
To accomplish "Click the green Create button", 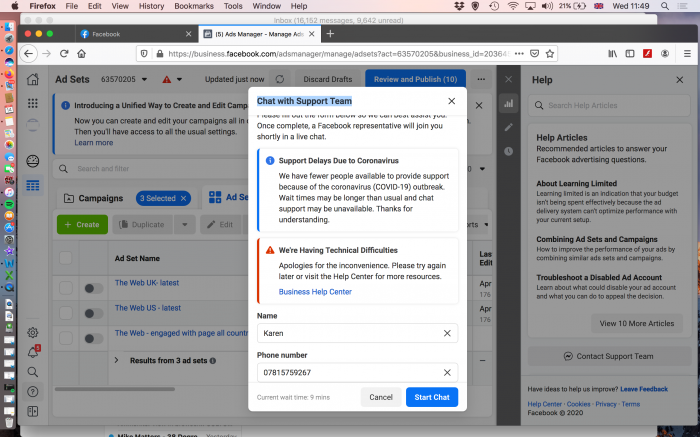I will point(82,225).
